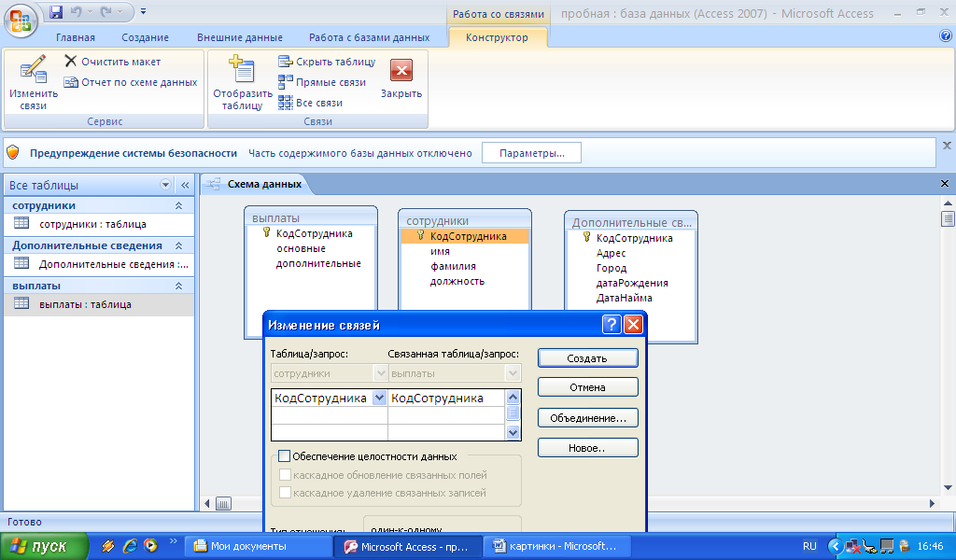
Task: Click the RU language indicator
Action: (809, 546)
